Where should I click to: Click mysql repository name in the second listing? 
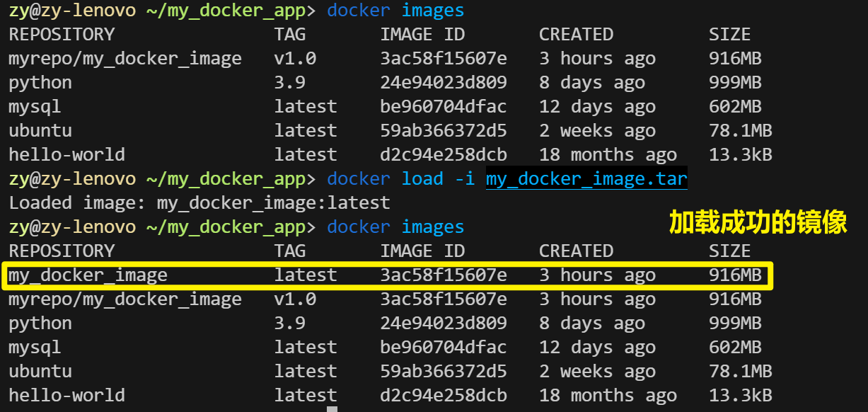pos(35,348)
